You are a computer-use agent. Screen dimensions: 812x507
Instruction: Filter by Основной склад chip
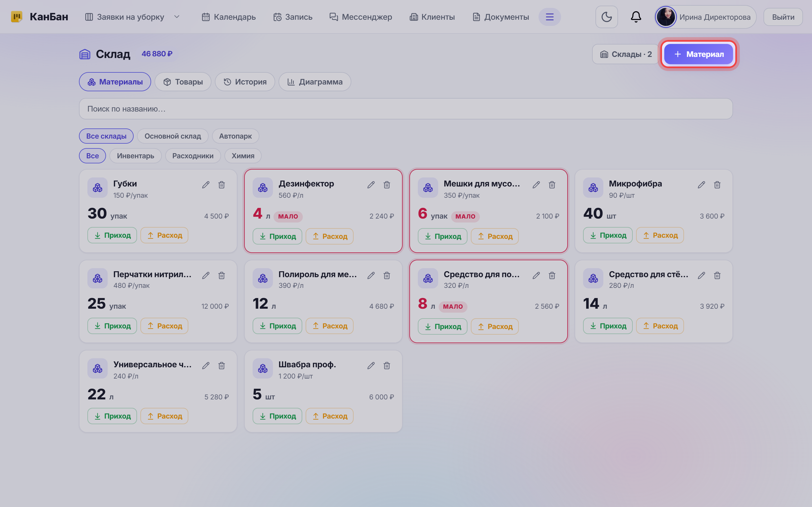tap(173, 136)
